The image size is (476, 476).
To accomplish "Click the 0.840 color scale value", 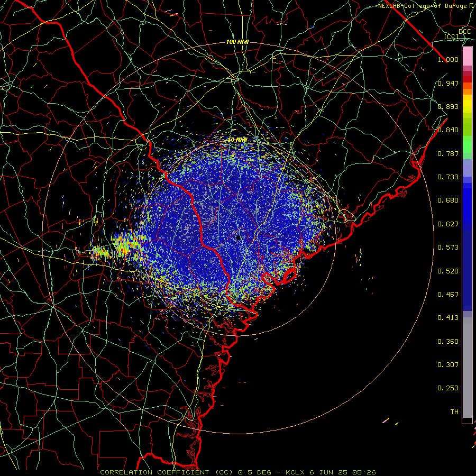I will click(x=448, y=130).
